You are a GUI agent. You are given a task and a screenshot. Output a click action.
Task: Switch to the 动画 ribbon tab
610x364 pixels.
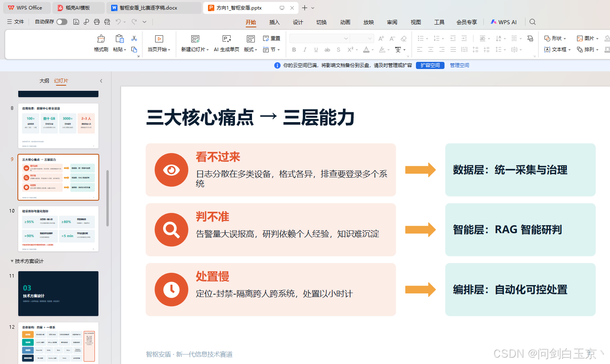pos(345,22)
